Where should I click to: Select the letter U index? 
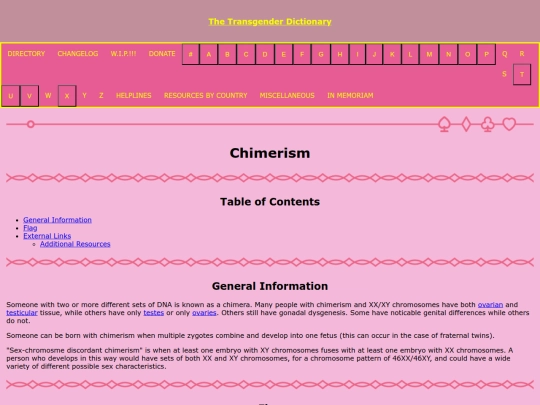click(11, 96)
